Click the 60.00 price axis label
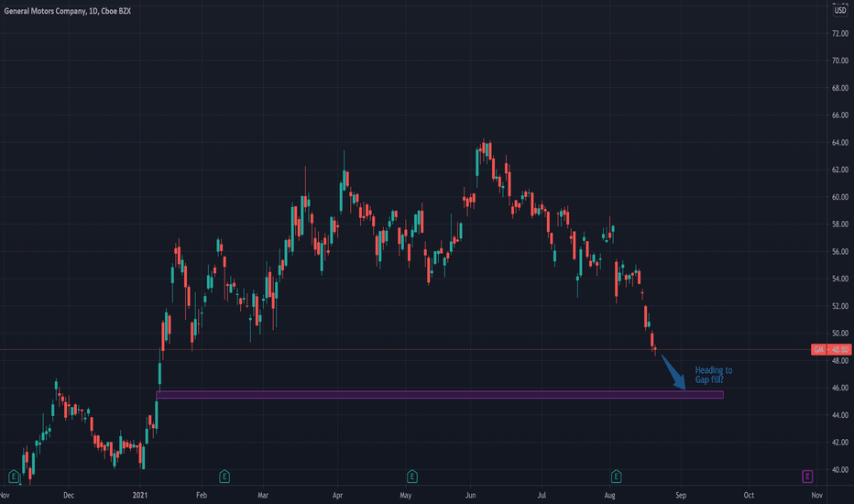Image resolution: width=854 pixels, height=504 pixels. (x=840, y=197)
